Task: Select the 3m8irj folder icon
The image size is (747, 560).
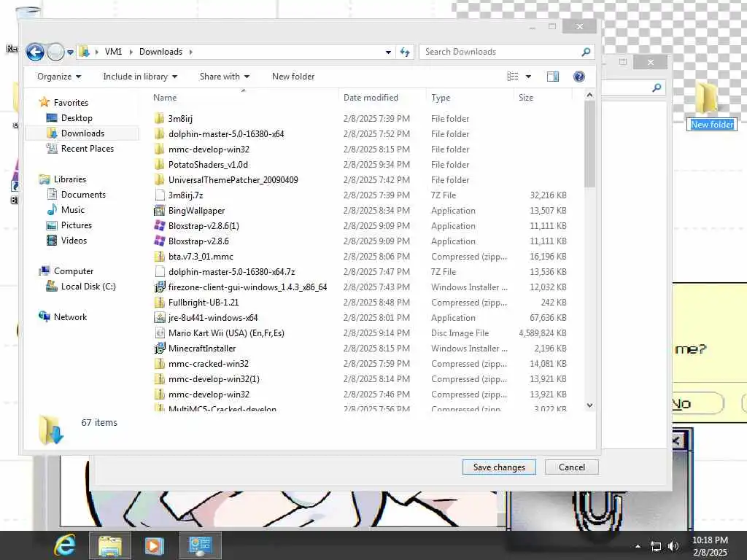Action: coord(160,118)
